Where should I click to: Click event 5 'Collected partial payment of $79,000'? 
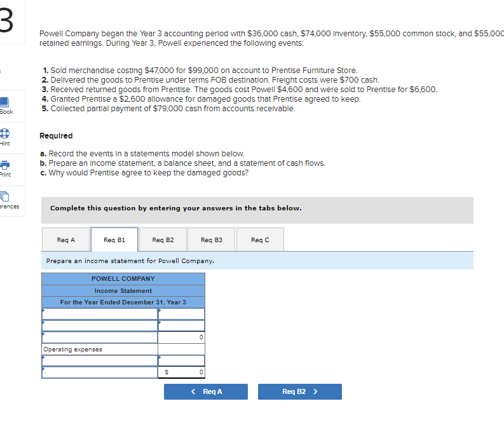pyautogui.click(x=168, y=109)
